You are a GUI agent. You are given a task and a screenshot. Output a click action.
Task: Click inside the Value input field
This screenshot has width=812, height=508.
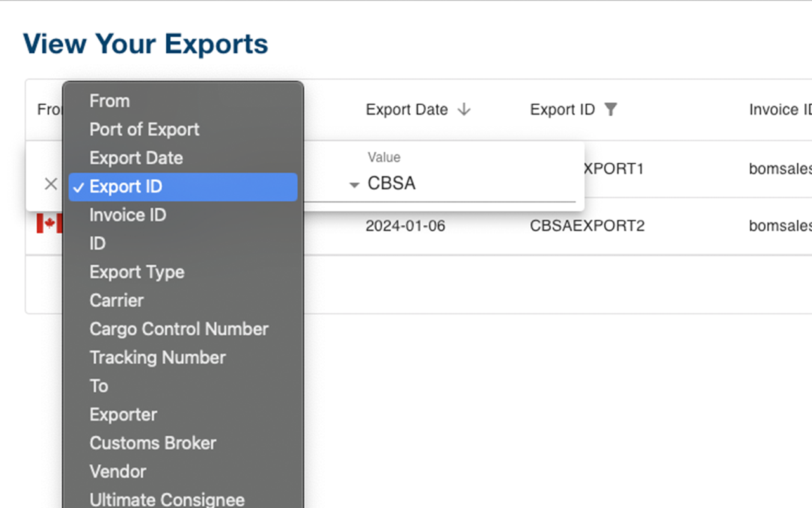444,184
